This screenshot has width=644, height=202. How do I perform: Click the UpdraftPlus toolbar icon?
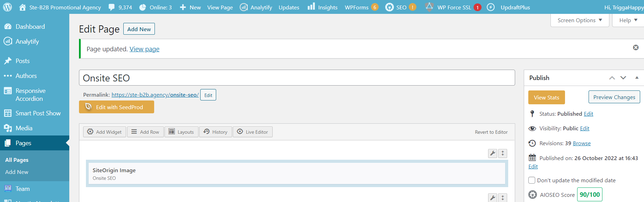pos(491,7)
